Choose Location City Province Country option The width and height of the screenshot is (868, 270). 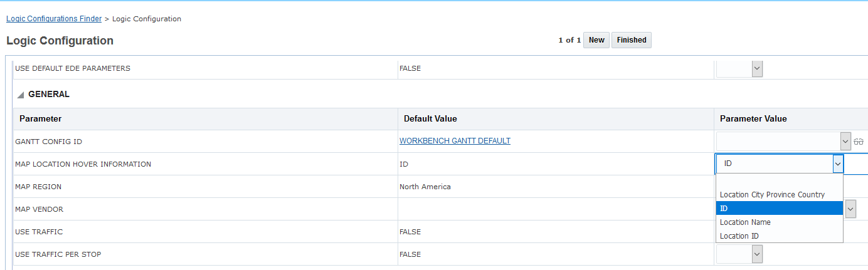[772, 195]
